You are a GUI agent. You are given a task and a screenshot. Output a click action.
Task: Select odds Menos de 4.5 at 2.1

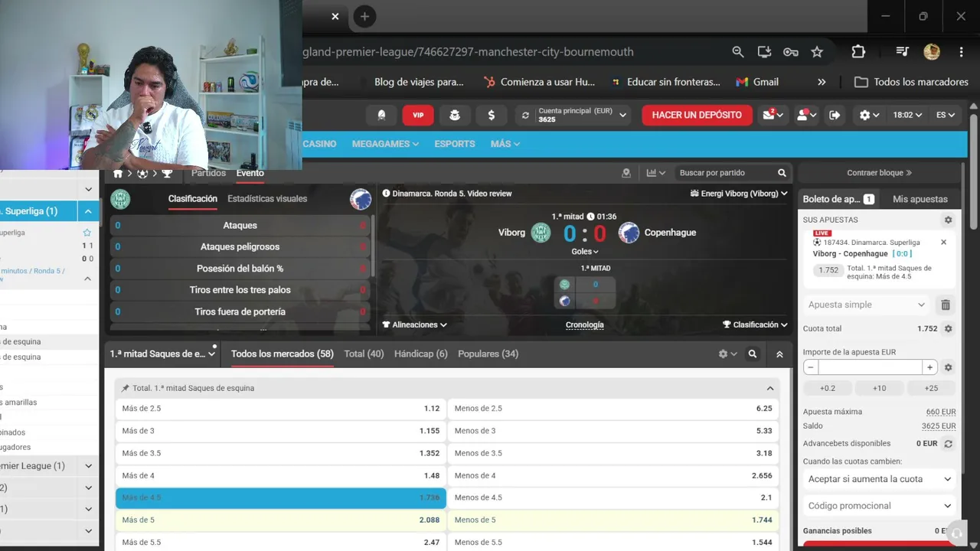click(613, 497)
